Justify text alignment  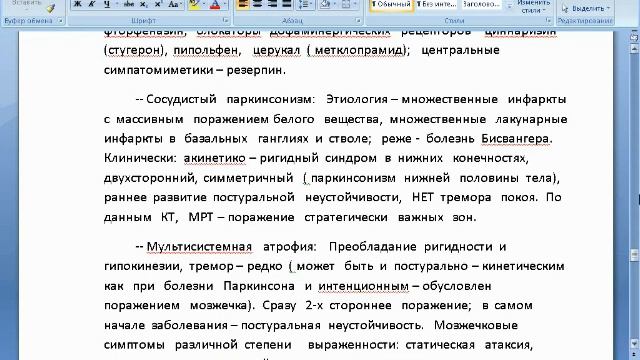pyautogui.click(x=287, y=4)
